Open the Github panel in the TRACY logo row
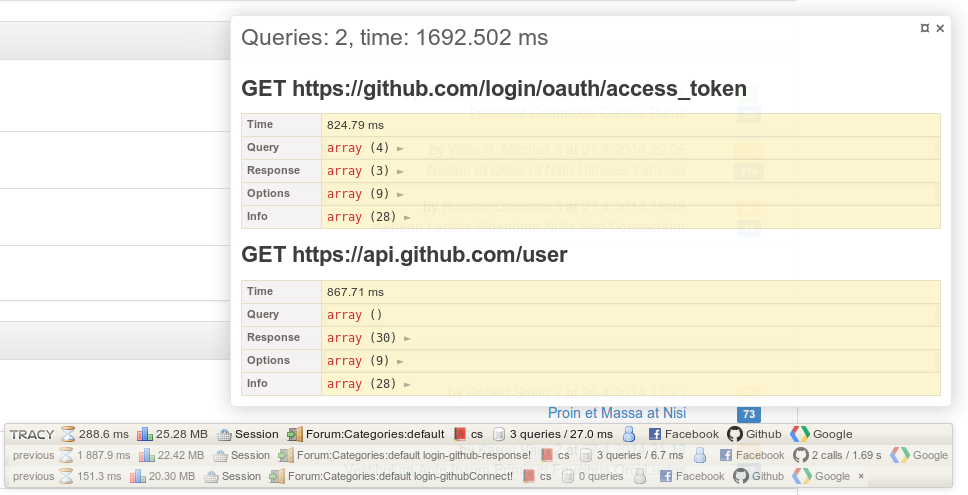The width and height of the screenshot is (968, 495). (754, 435)
